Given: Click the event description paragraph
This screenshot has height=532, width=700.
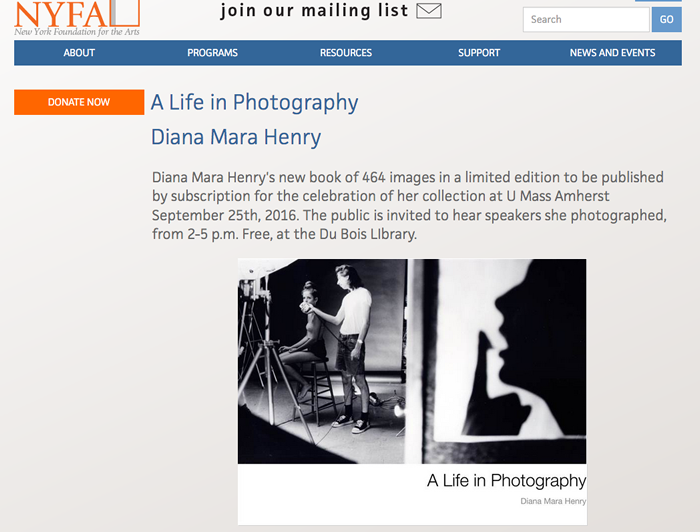Looking at the screenshot, I should (x=409, y=206).
